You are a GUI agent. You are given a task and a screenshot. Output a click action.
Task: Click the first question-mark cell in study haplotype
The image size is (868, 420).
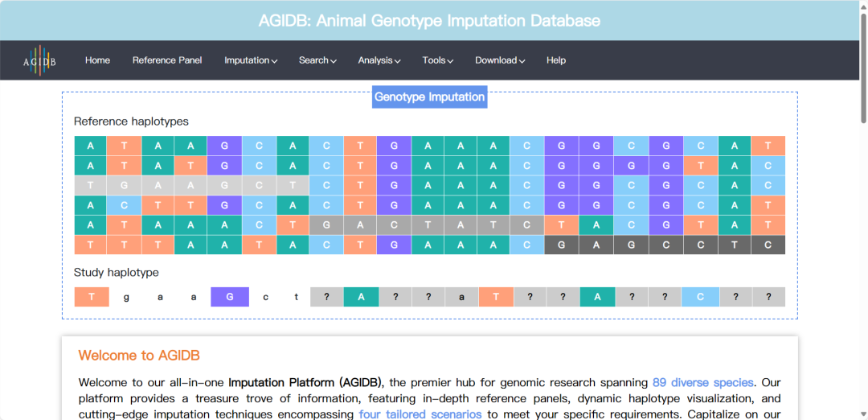pos(327,297)
